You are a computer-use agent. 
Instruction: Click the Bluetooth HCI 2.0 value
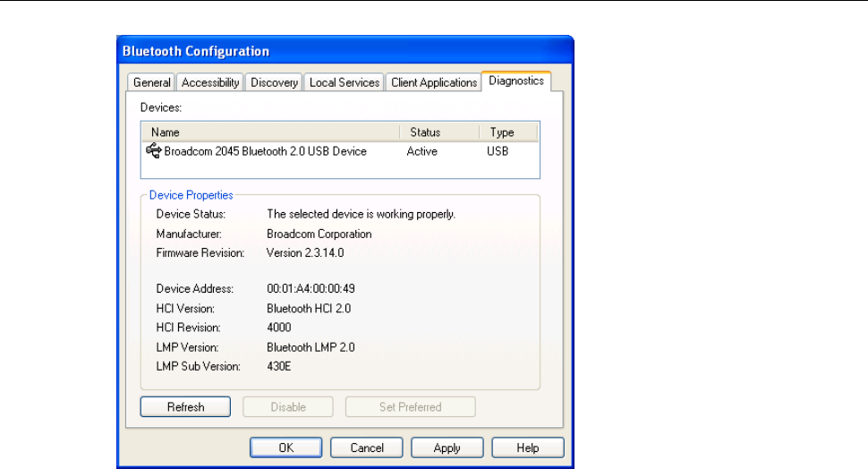coord(309,309)
